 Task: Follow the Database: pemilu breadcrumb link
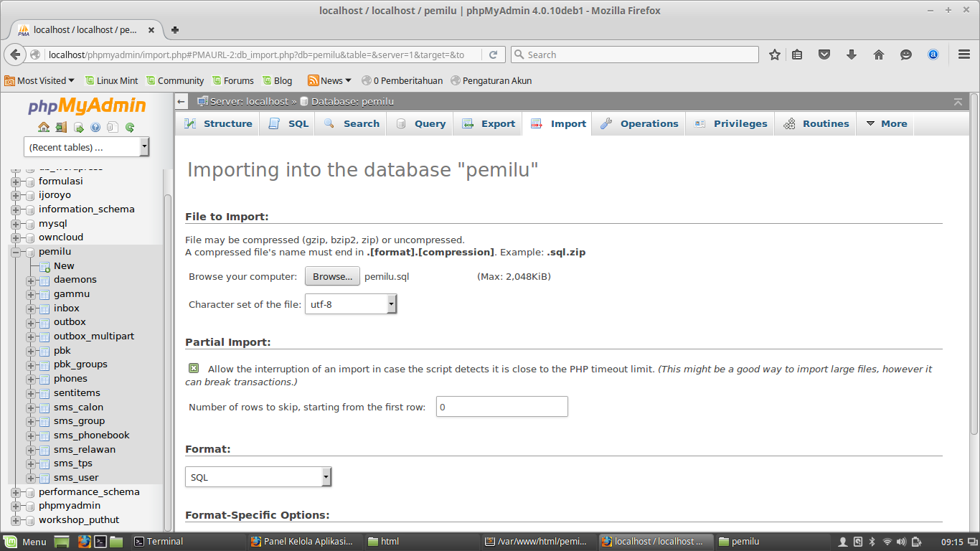pos(352,102)
